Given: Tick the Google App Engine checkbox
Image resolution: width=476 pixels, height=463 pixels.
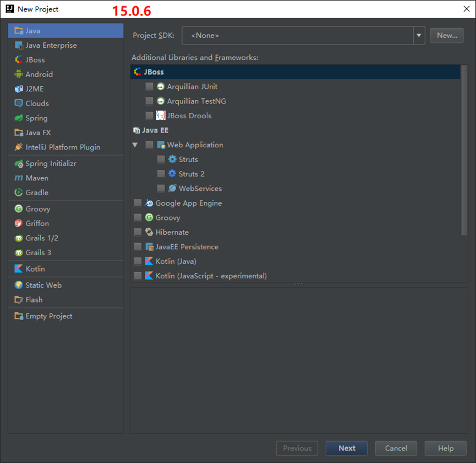Looking at the screenshot, I should click(138, 203).
